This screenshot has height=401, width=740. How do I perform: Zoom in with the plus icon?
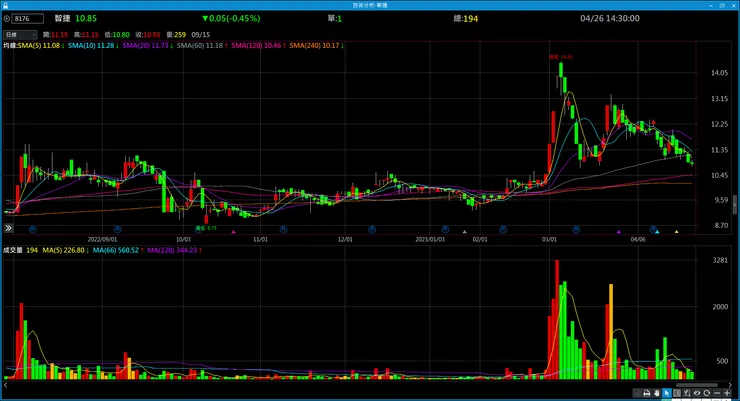pos(727,393)
